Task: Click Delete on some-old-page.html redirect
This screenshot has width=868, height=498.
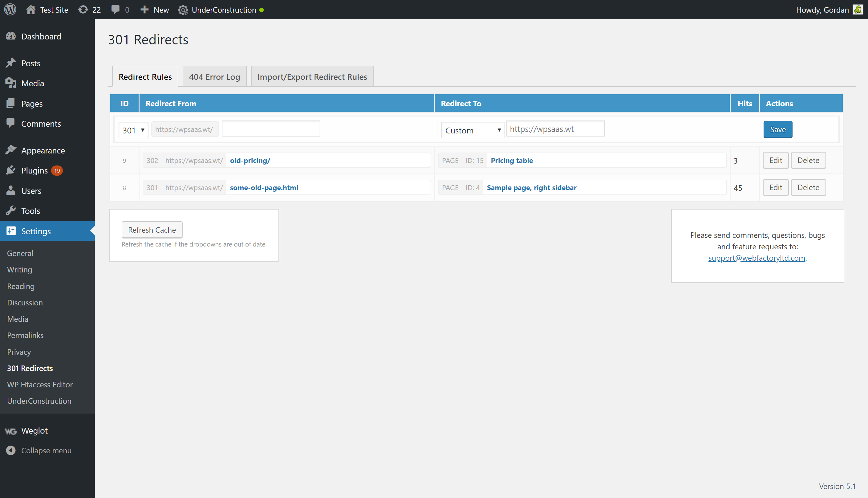Action: 808,187
